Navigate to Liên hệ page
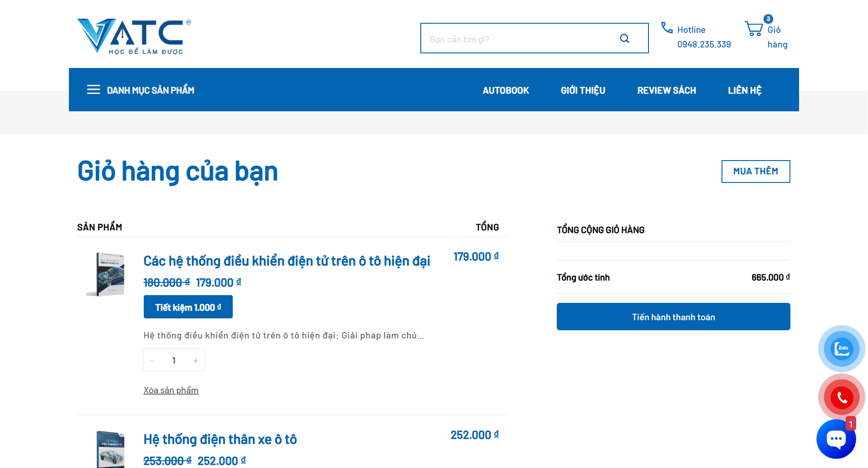The height and width of the screenshot is (468, 868). (x=744, y=90)
